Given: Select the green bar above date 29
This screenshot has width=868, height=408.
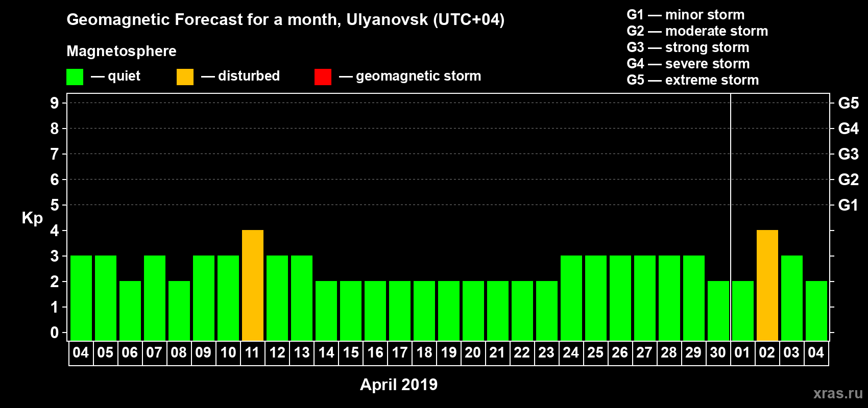Looking at the screenshot, I should point(694,298).
